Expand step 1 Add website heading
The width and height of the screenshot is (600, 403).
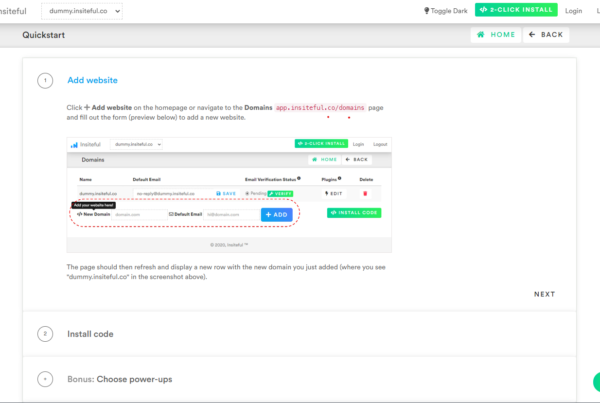point(92,80)
